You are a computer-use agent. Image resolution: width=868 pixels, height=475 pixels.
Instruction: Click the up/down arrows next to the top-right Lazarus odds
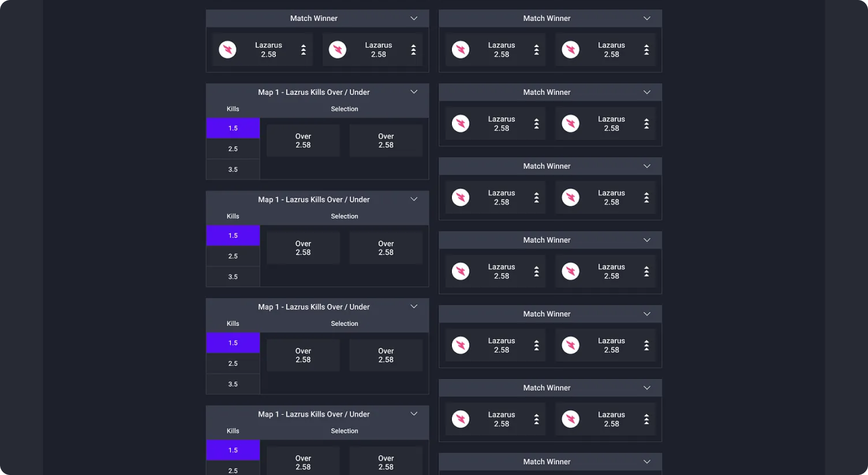pos(647,49)
